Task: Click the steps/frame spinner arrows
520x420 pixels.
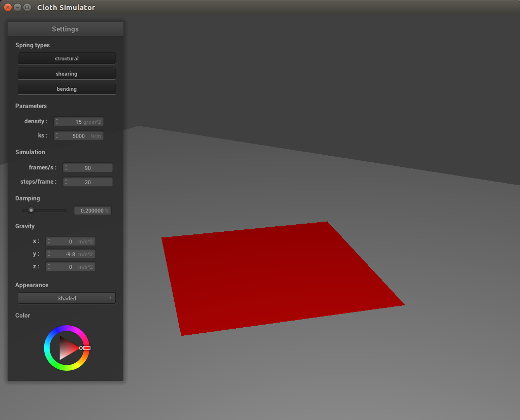Action: click(66, 182)
